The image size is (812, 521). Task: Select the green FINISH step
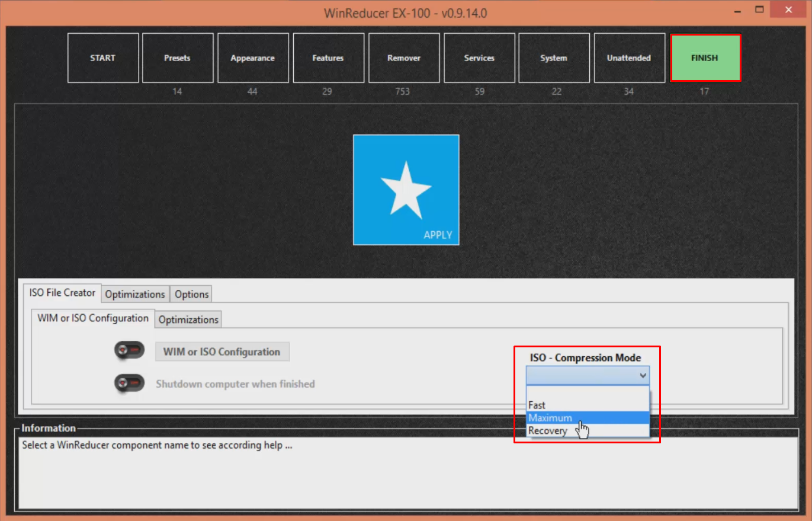(x=705, y=58)
